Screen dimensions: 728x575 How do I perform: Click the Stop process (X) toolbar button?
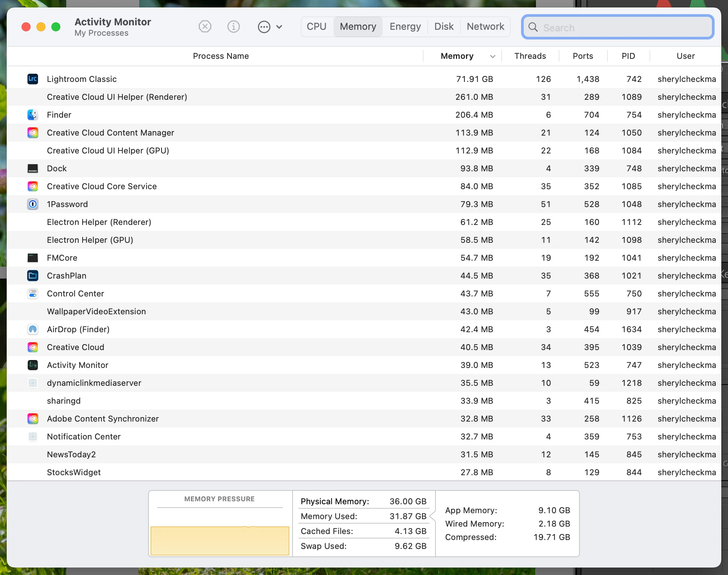click(x=205, y=27)
